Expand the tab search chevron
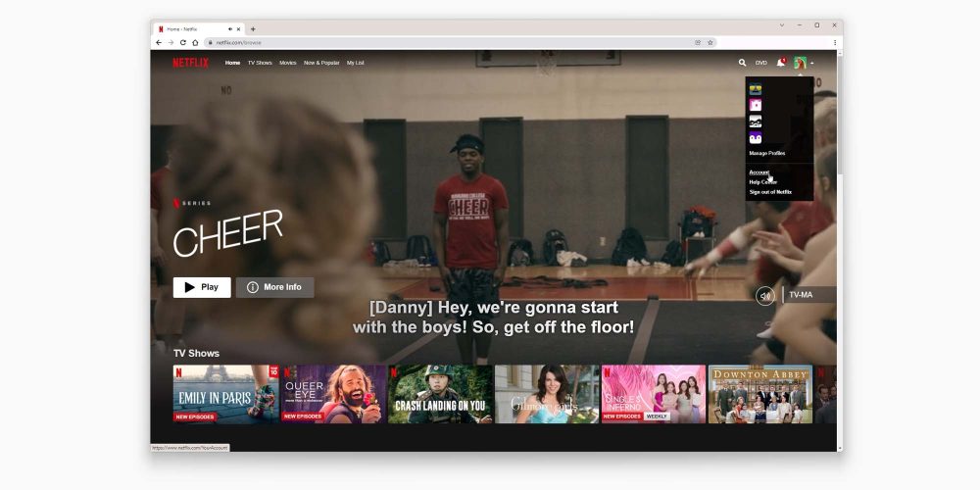Screen dimensions: 980x490 pos(781,24)
